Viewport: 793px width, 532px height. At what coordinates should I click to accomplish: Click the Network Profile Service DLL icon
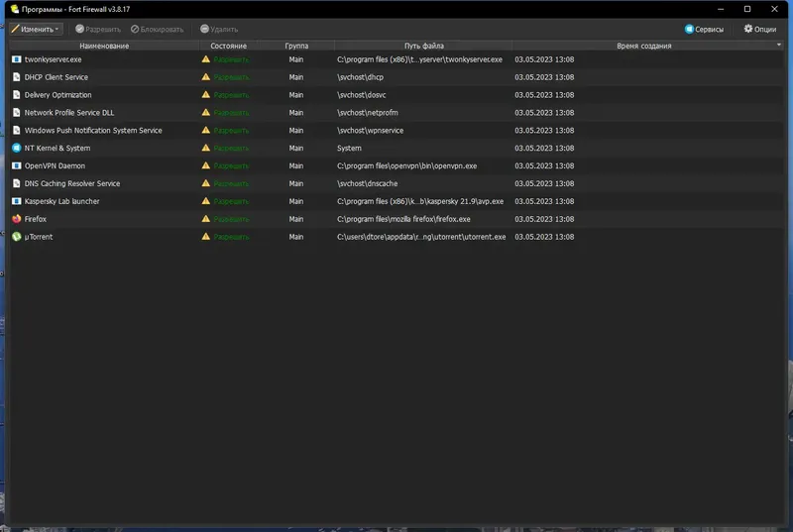pyautogui.click(x=16, y=113)
